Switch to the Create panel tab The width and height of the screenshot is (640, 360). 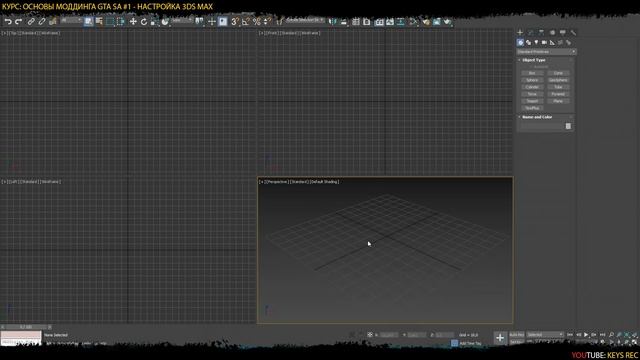pos(520,33)
